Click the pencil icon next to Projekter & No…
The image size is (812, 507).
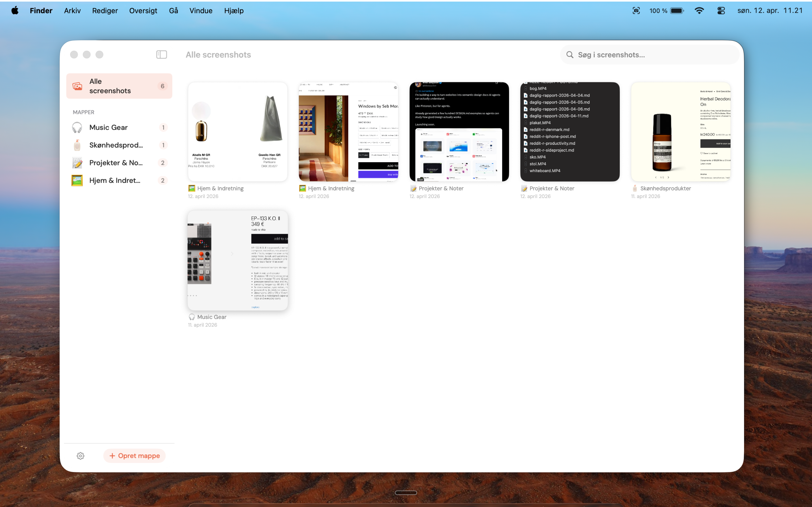coord(77,163)
